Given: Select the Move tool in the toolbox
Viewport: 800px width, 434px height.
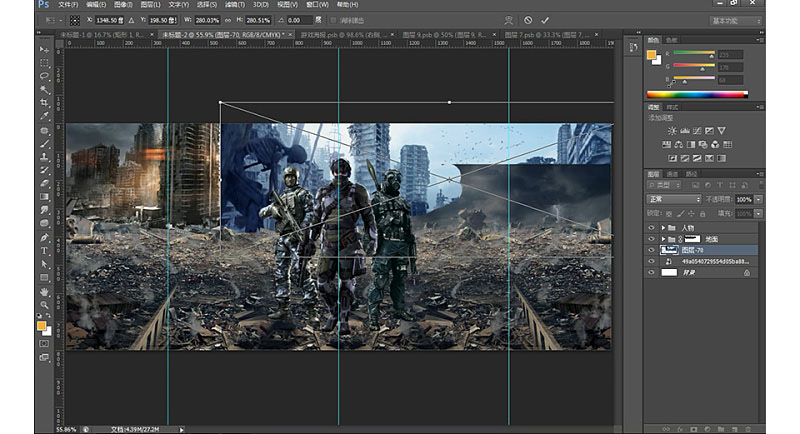Looking at the screenshot, I should [x=44, y=49].
